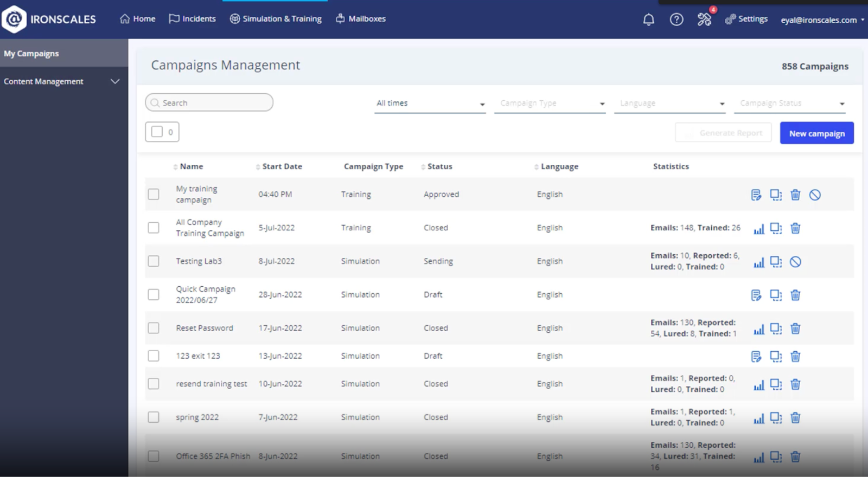Click the campaign Search field

pos(209,103)
